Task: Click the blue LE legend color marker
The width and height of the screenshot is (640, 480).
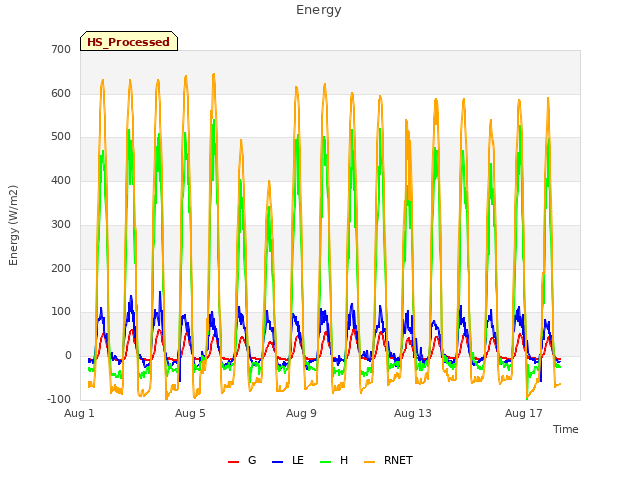Action: click(x=278, y=462)
